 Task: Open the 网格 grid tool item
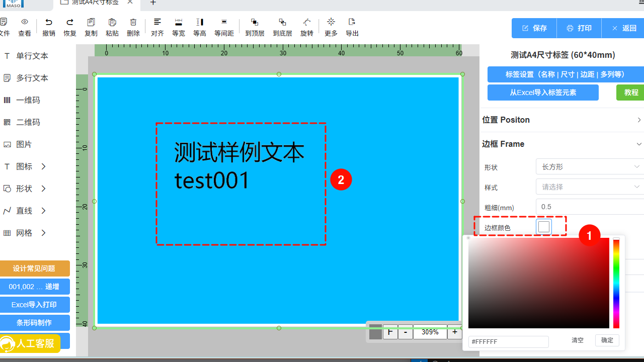click(24, 233)
